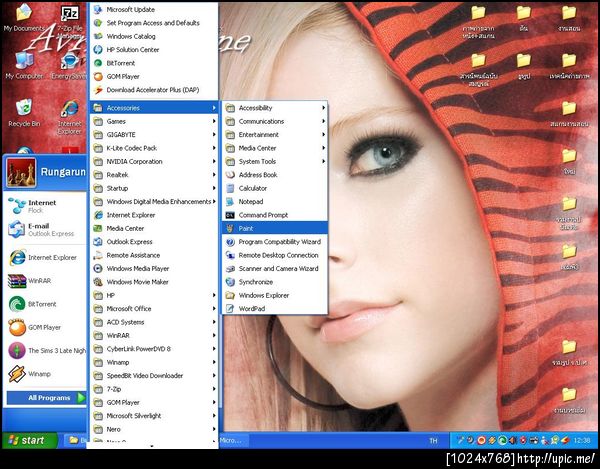Click Set Program Access and Defaults icon
The height and width of the screenshot is (469, 600).
(x=98, y=23)
